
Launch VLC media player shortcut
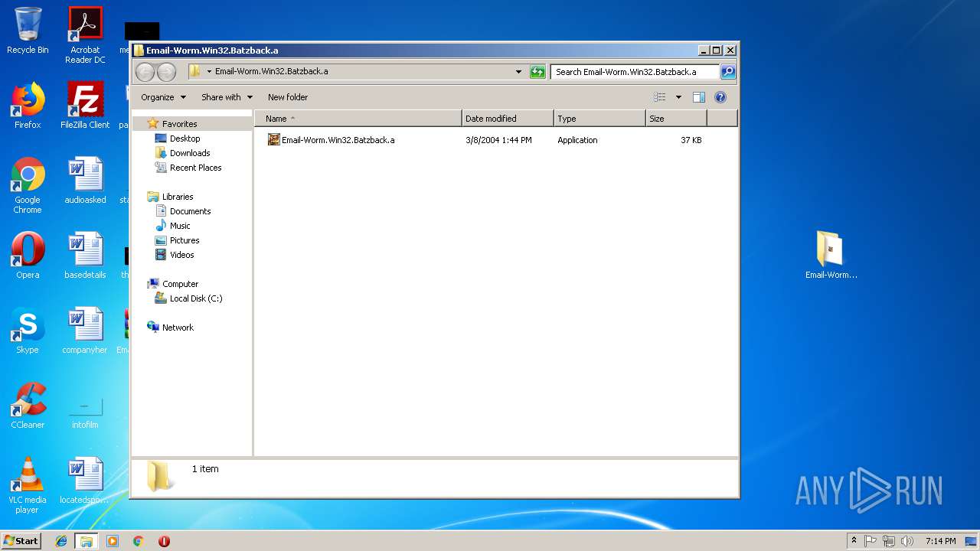28,485
